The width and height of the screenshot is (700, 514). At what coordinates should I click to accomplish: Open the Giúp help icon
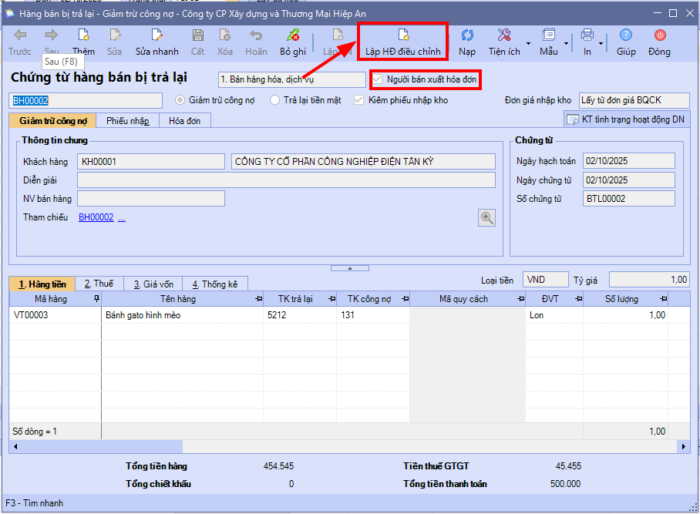coord(626,36)
